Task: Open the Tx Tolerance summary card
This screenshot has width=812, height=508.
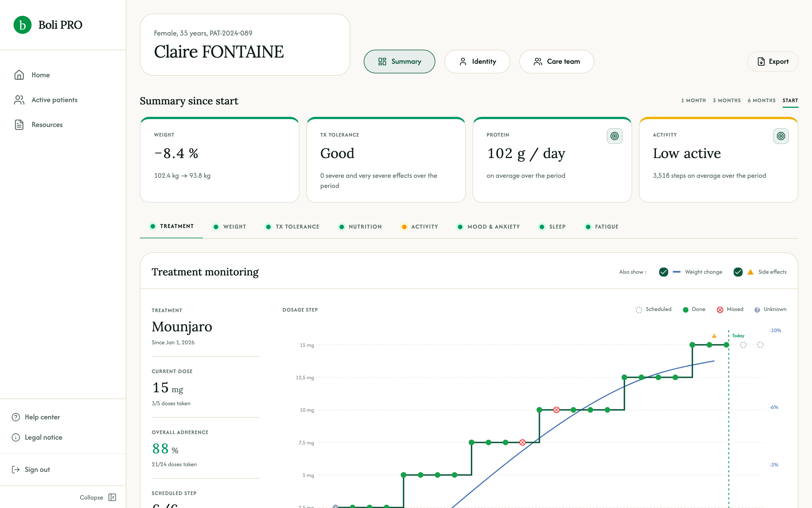Action: (x=386, y=160)
